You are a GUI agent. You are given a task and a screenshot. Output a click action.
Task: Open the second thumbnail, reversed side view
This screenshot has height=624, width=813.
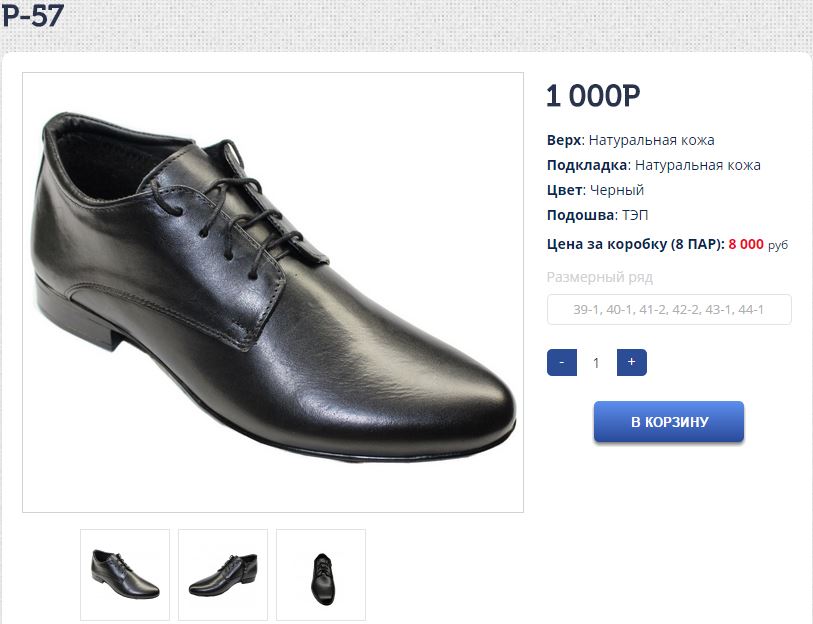click(223, 574)
